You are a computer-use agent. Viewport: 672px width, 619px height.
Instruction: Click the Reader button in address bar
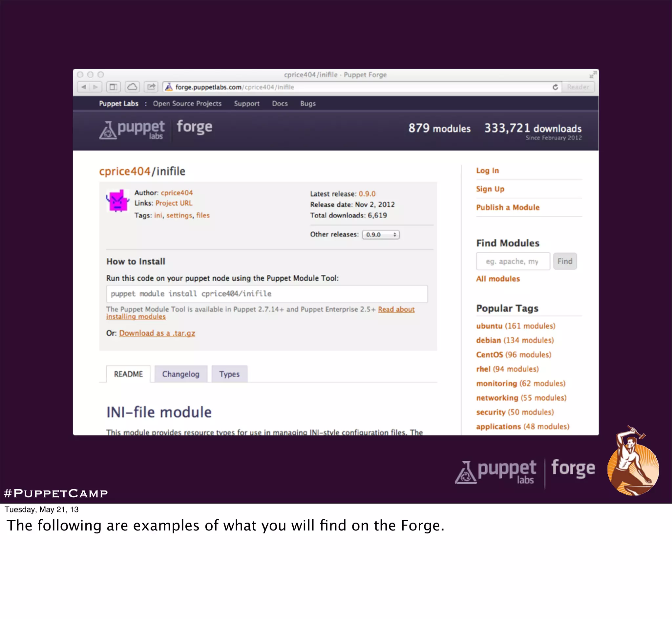click(578, 87)
